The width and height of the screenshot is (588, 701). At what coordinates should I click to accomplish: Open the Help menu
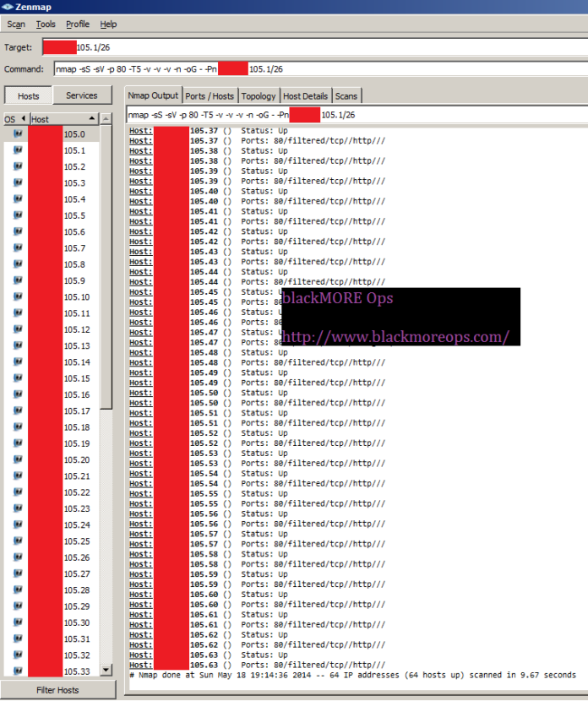click(x=108, y=24)
